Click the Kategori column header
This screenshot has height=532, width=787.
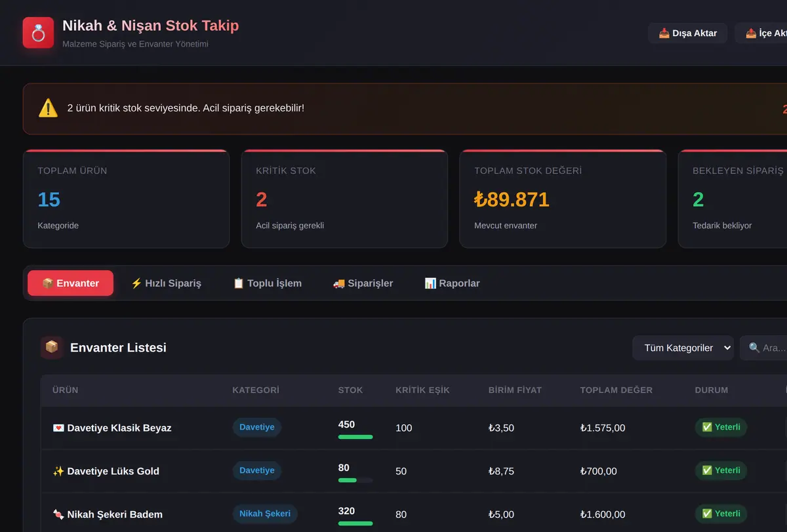click(256, 390)
